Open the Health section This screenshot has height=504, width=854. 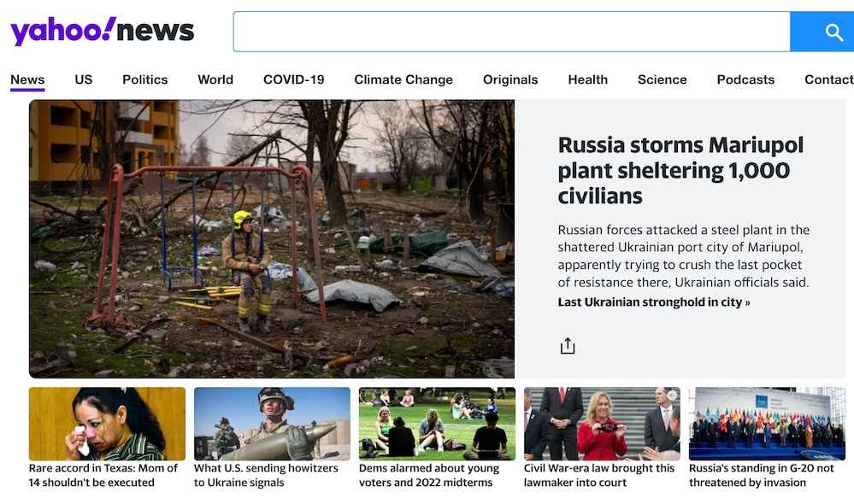(587, 79)
